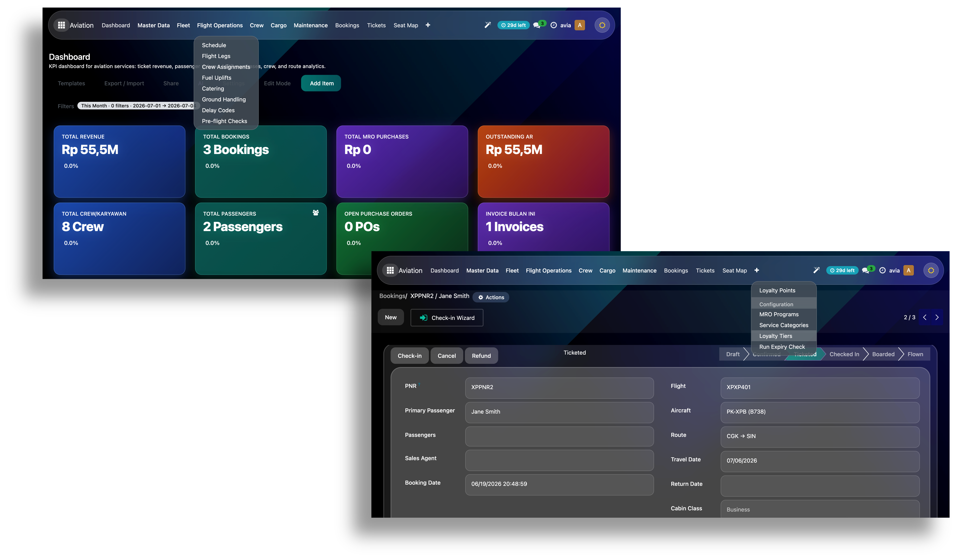The image size is (957, 560).
Task: Select Schedule from Flight Operations menu
Action: click(214, 45)
